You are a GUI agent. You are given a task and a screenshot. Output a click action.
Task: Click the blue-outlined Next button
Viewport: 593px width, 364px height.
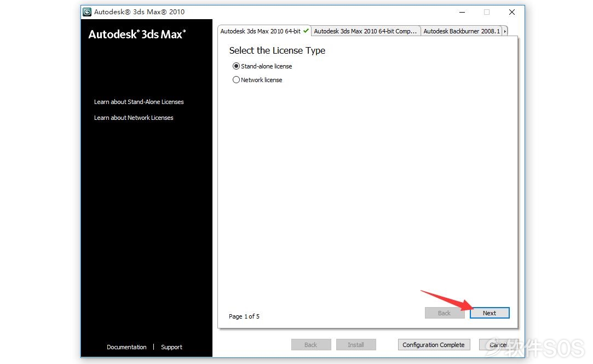pyautogui.click(x=490, y=313)
